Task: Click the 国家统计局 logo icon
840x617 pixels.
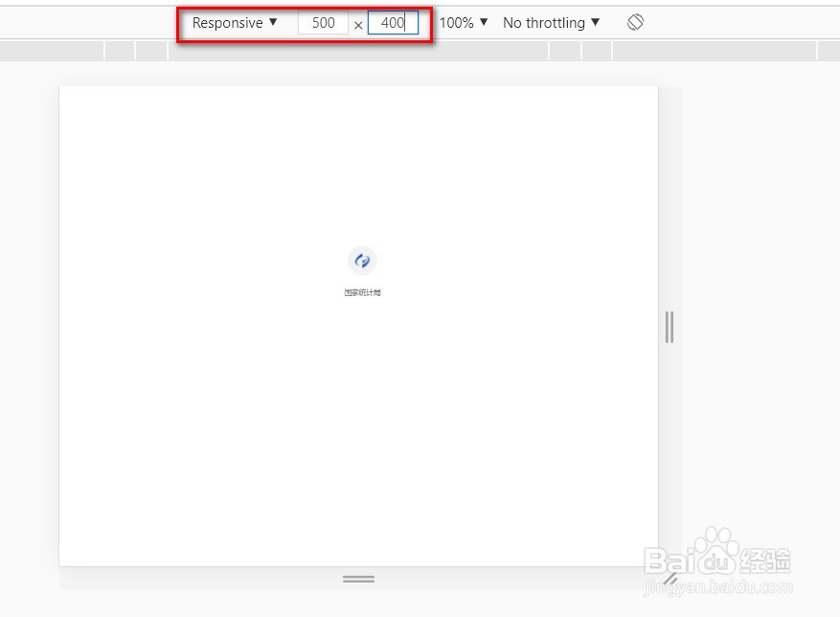Action: [362, 261]
